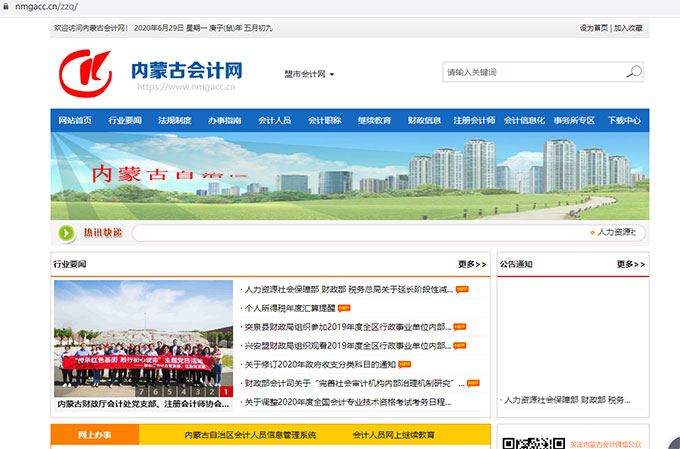This screenshot has width=680, height=449.
Task: Select slide number 6 on photo carousel
Action: (154, 391)
